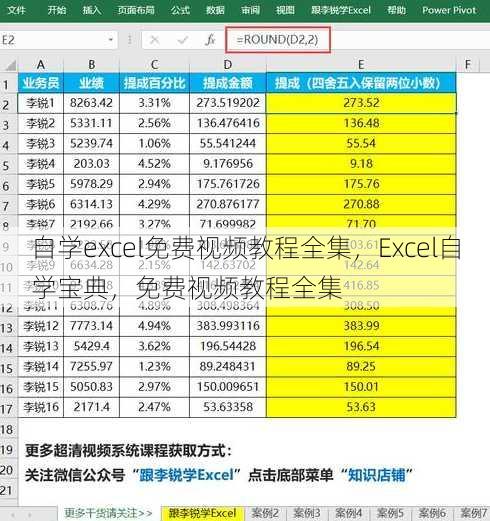Click header cell 提成百分比

click(154, 83)
